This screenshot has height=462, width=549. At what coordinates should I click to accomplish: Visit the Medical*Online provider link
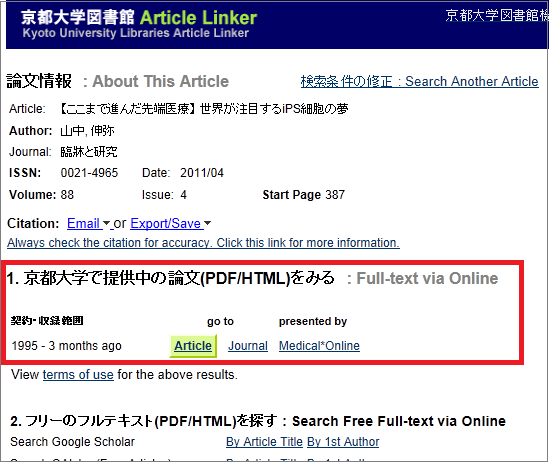319,346
